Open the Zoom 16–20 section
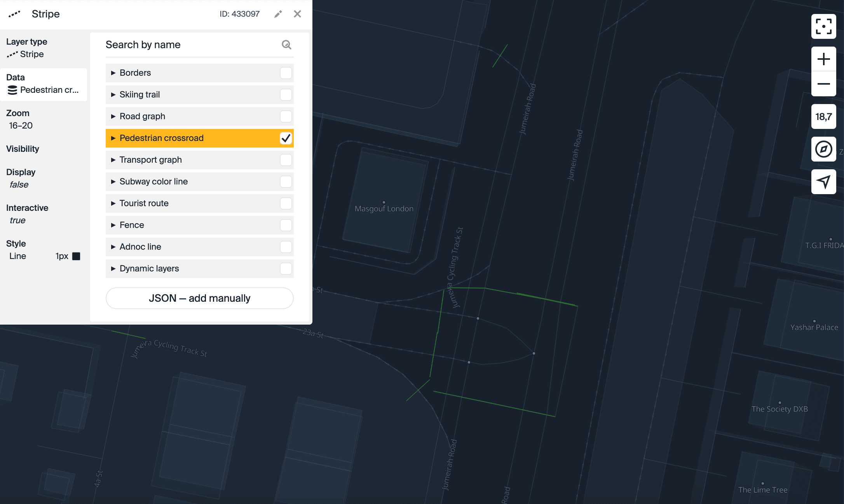Image resolution: width=844 pixels, height=504 pixels. pos(21,120)
